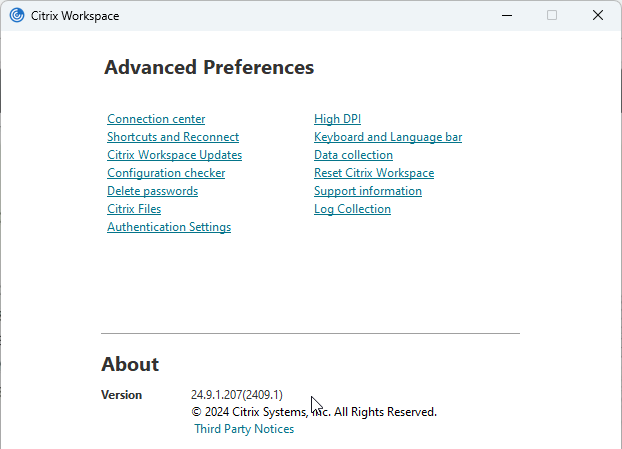
Task: Open High DPI settings
Action: [338, 119]
